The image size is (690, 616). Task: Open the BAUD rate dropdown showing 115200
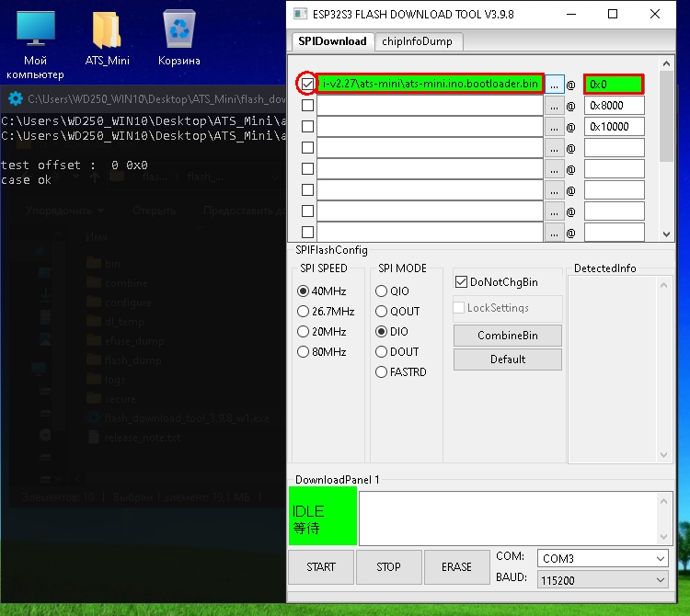point(603,580)
